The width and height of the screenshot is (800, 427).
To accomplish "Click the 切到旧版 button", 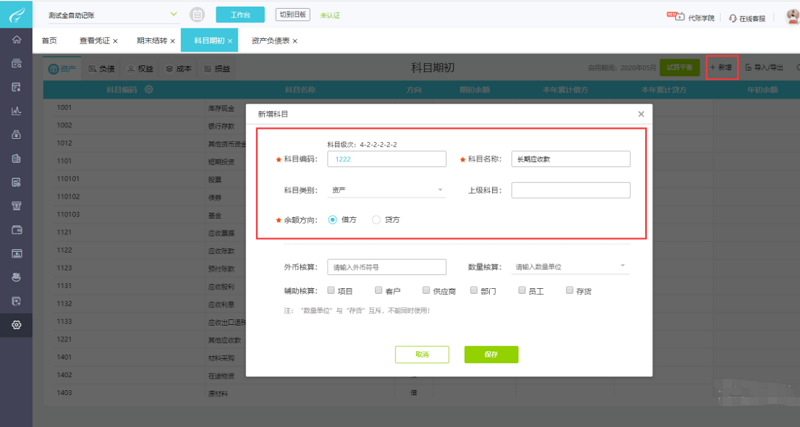I will pos(293,14).
